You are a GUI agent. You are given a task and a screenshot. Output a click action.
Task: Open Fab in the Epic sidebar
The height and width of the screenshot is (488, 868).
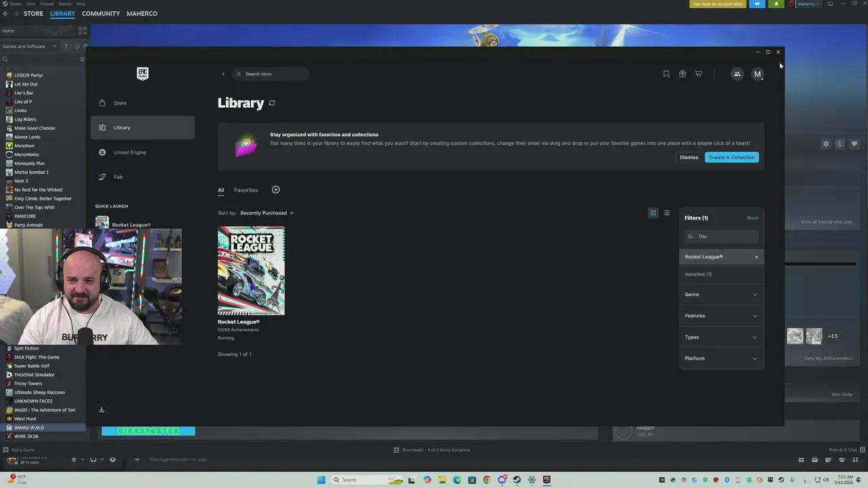coord(142,177)
